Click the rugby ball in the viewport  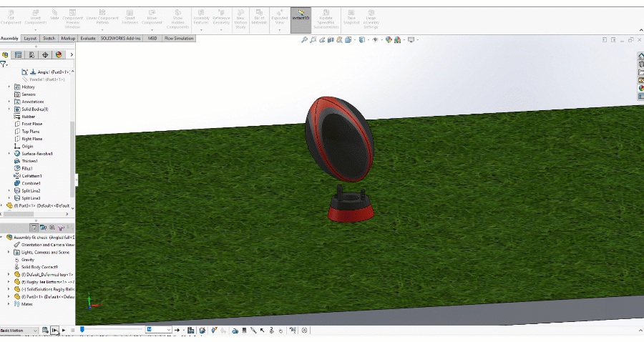point(340,138)
